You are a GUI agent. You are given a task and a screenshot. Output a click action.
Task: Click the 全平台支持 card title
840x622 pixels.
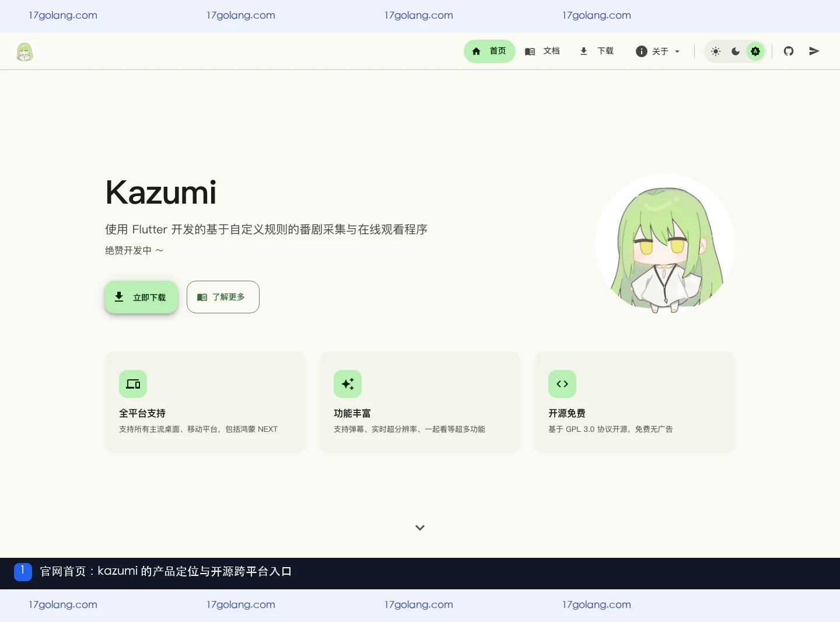tap(142, 413)
